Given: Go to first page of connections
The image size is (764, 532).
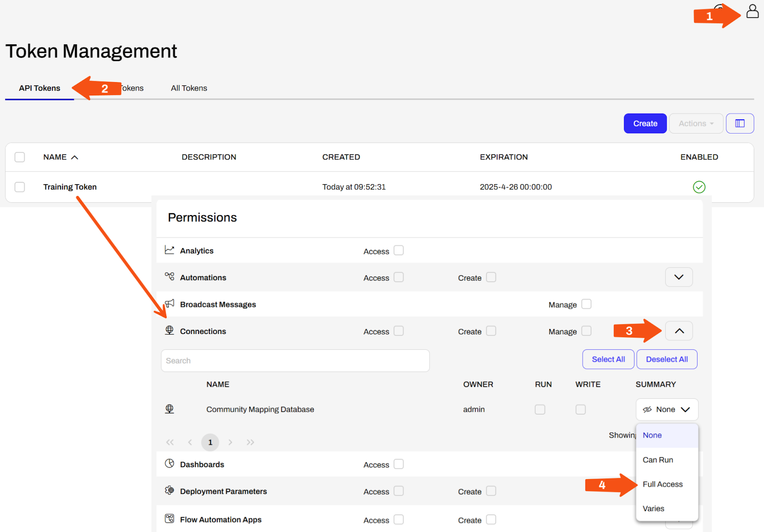Looking at the screenshot, I should coord(170,442).
